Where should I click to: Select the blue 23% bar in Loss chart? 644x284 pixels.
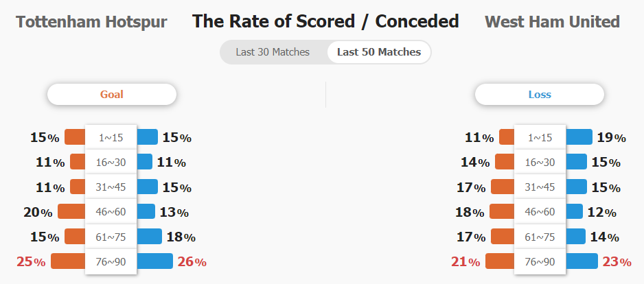[582, 261]
